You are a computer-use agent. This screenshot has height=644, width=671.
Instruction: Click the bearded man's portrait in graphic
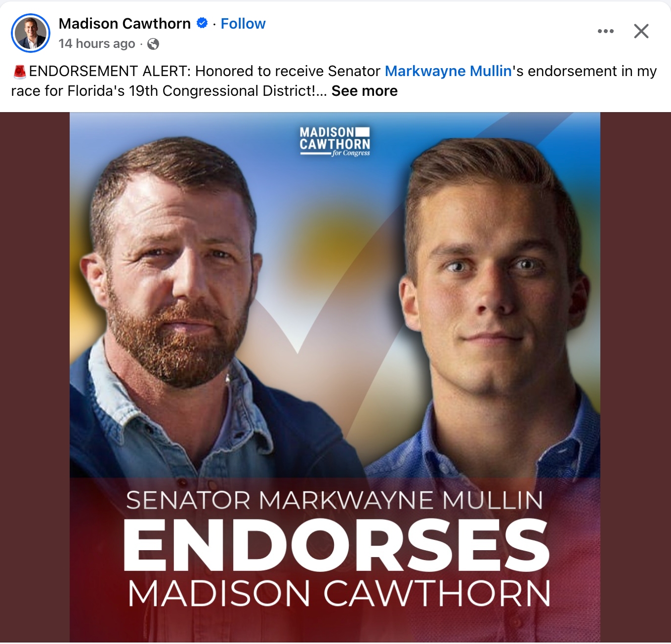click(173, 286)
